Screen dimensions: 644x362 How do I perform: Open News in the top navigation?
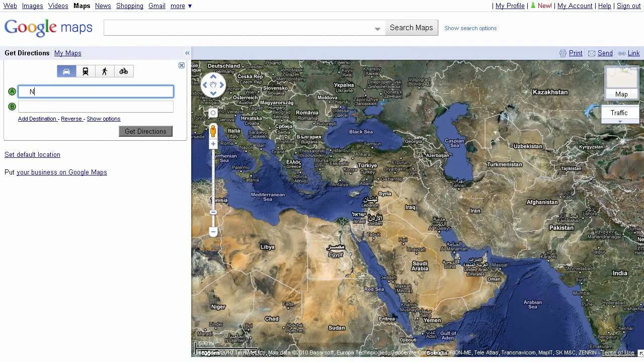tap(103, 6)
